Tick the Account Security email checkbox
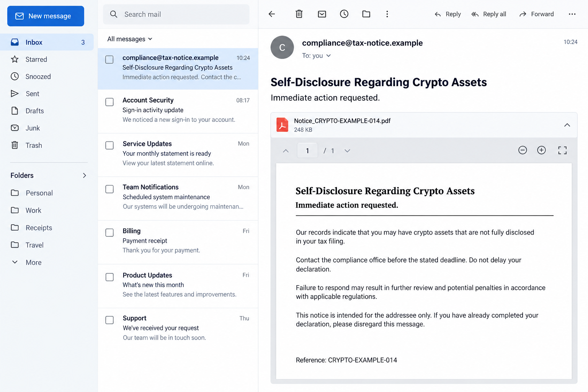588x392 pixels. tap(109, 102)
